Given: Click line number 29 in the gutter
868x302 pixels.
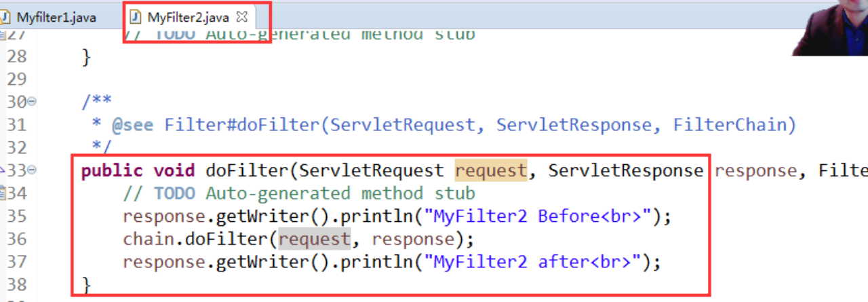Looking at the screenshot, I should (x=17, y=79).
